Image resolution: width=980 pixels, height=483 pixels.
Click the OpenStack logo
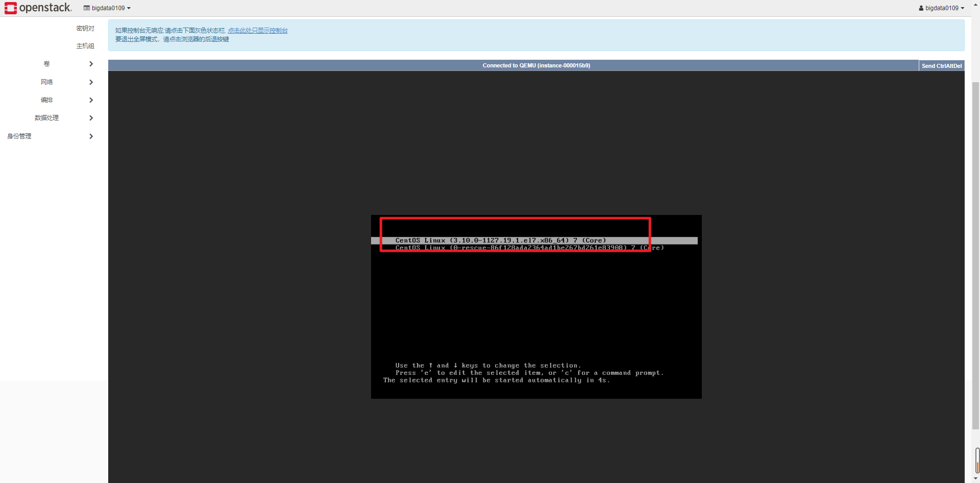tap(38, 8)
